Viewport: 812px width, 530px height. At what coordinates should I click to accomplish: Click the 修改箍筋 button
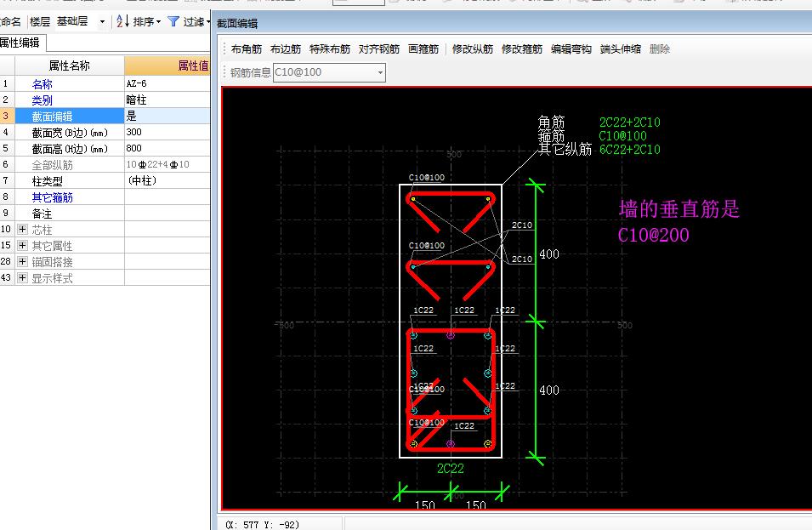click(x=521, y=49)
